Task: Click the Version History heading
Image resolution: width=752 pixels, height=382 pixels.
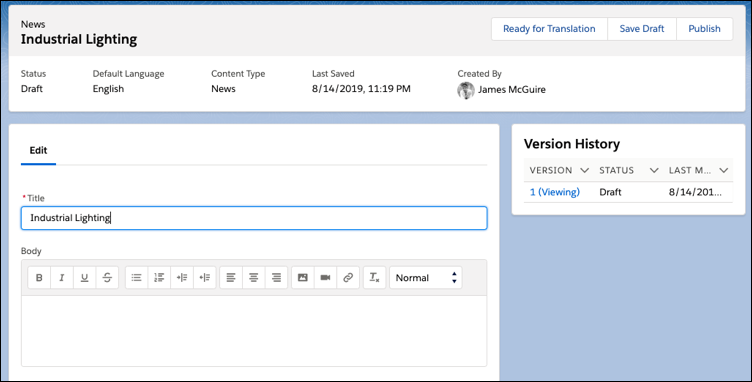Action: coord(572,144)
